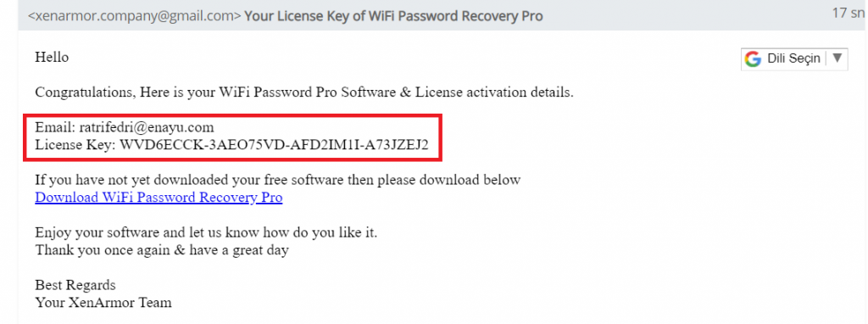The height and width of the screenshot is (324, 868).
Task: Expand the language dropdown arrow
Action: coord(837,59)
